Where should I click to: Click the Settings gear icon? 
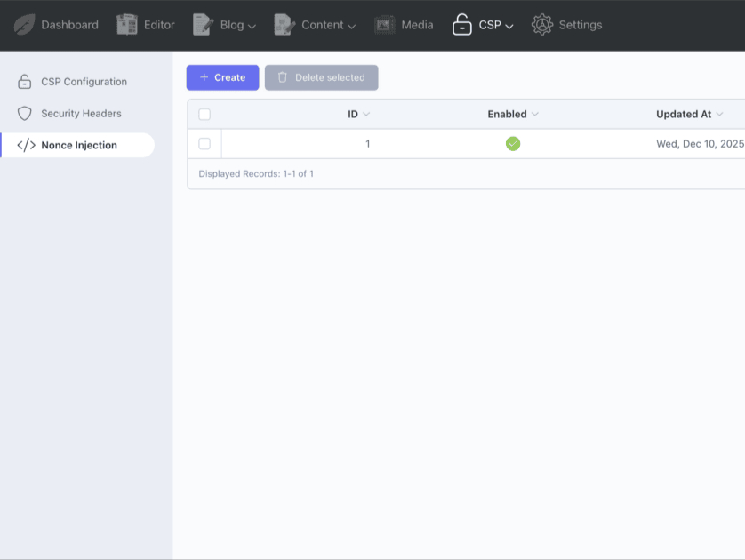(x=541, y=25)
